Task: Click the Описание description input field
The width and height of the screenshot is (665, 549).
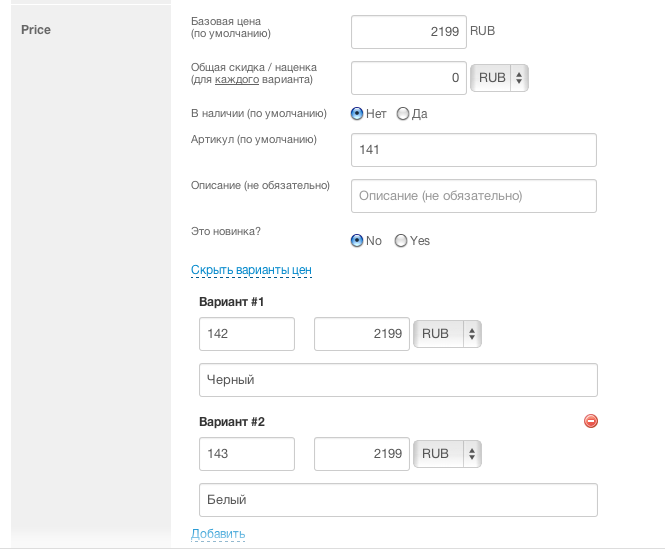Action: pyautogui.click(x=474, y=196)
